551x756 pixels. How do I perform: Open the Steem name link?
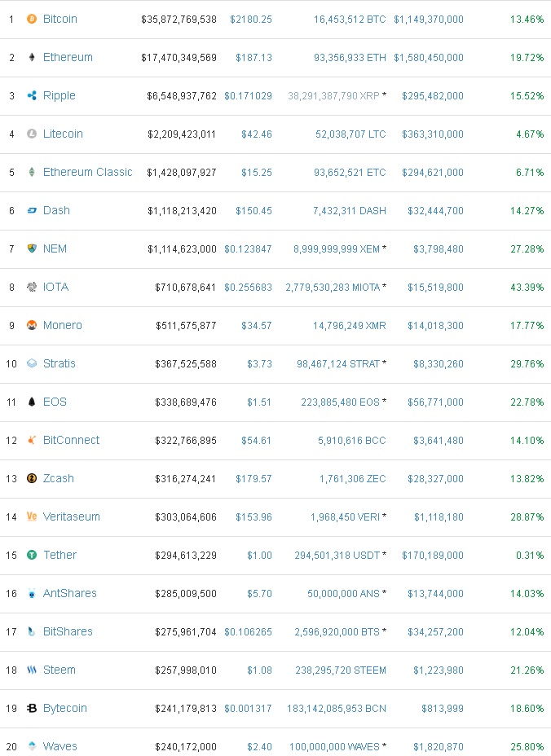(59, 670)
